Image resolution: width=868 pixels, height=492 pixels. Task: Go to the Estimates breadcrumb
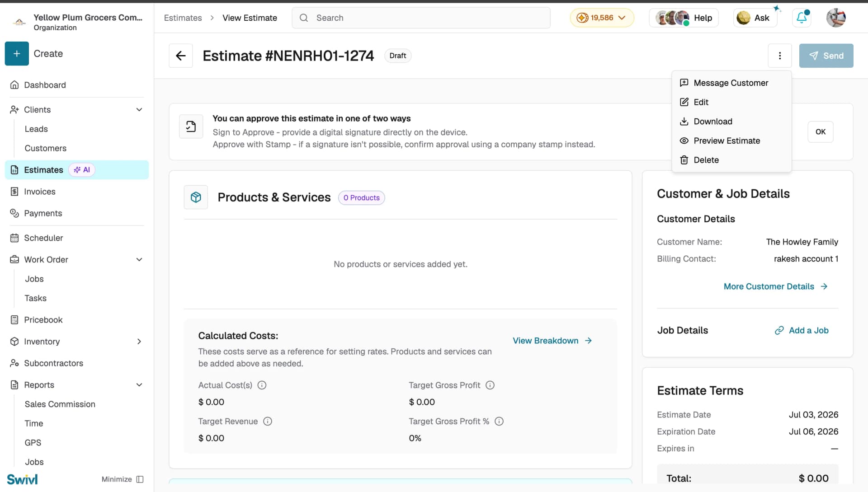[x=183, y=18]
